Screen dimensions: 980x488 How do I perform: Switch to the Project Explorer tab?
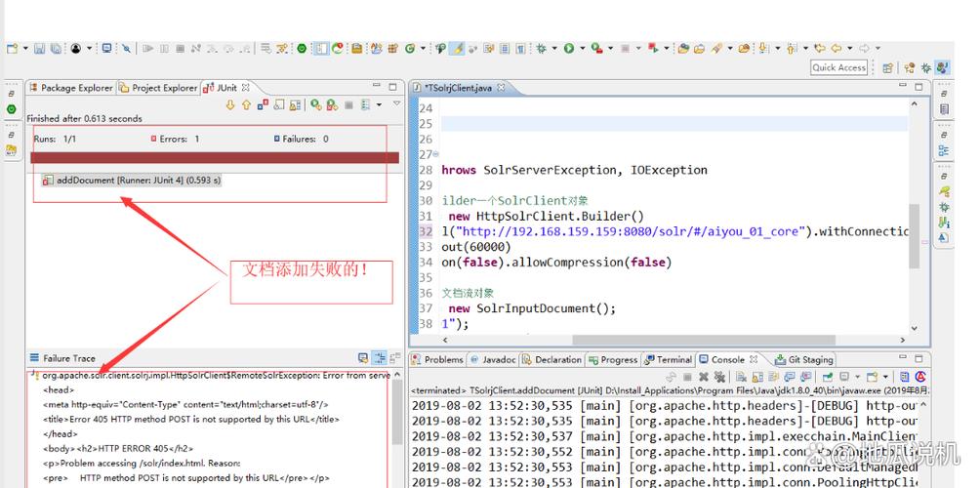pos(158,88)
